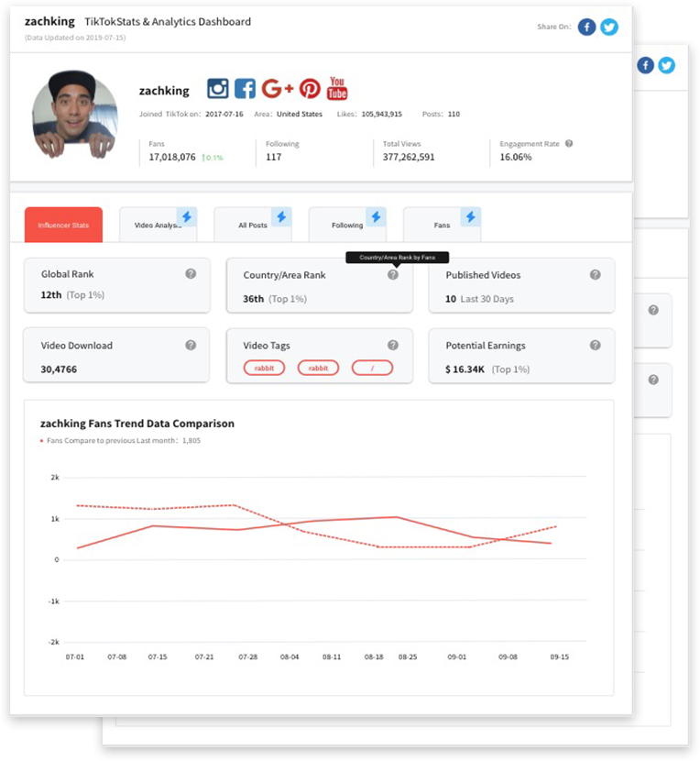This screenshot has height=761, width=700.
Task: Click 08-04 label on chart x-axis
Action: point(290,656)
